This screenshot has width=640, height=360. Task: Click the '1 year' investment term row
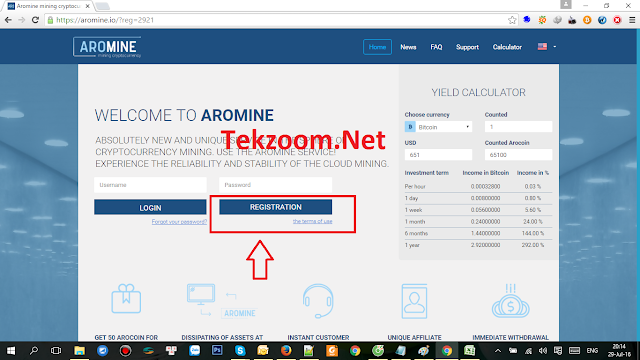[x=478, y=245]
